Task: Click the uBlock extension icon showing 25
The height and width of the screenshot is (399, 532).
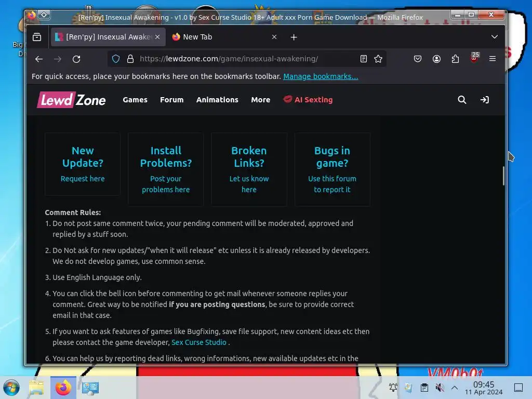Action: pos(474,58)
